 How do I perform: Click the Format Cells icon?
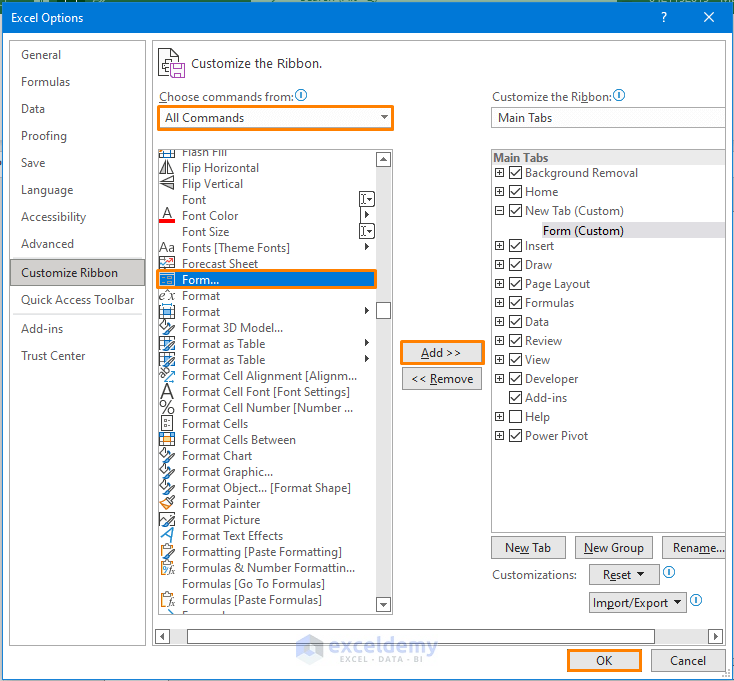[x=167, y=423]
